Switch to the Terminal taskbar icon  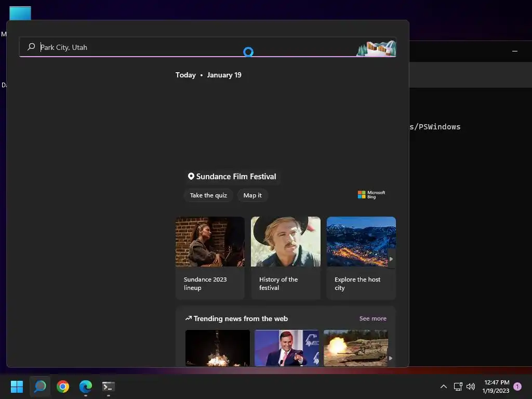pos(109,387)
